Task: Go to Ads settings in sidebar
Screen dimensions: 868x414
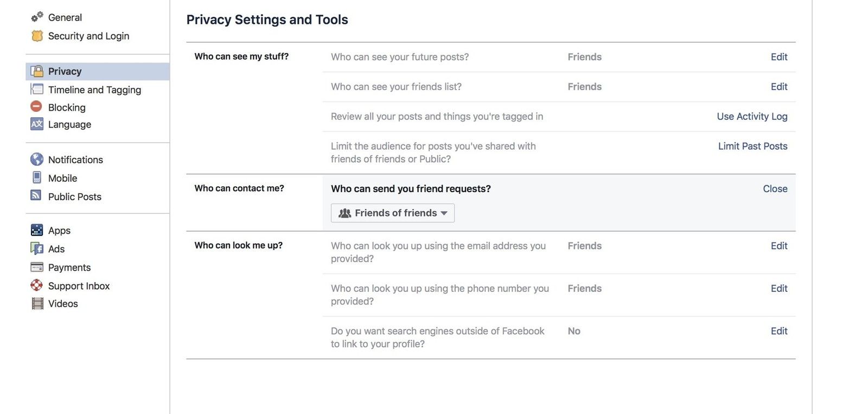Action: 56,249
